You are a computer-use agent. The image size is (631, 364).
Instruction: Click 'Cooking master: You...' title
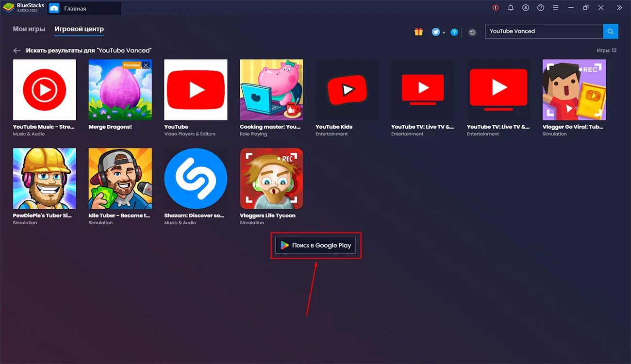click(x=270, y=127)
